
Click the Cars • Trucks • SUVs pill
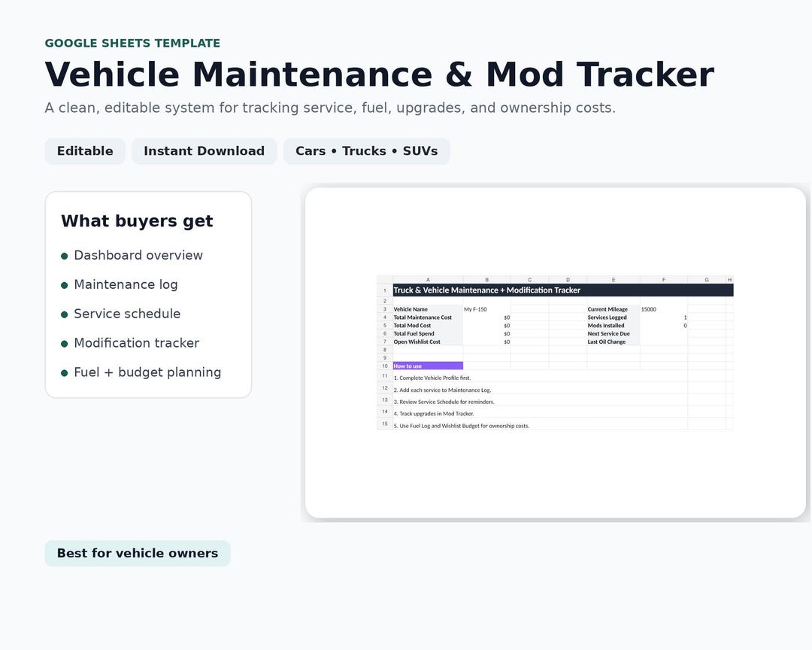point(367,150)
